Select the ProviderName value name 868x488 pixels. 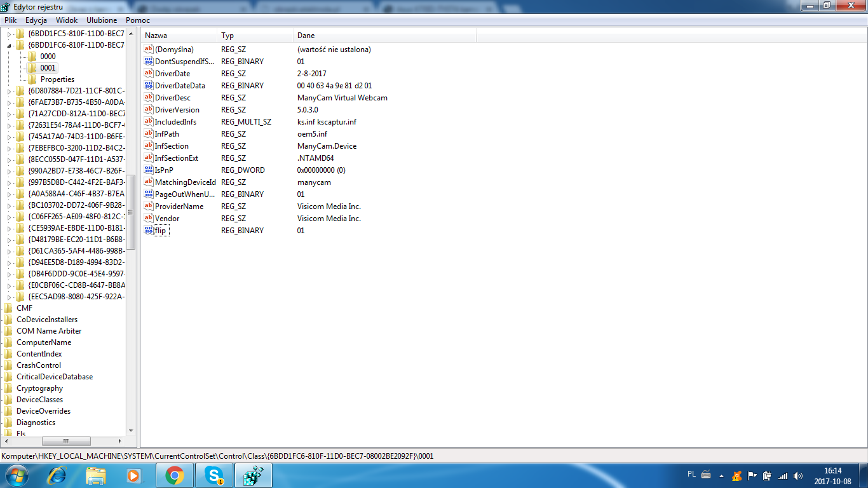(x=179, y=207)
